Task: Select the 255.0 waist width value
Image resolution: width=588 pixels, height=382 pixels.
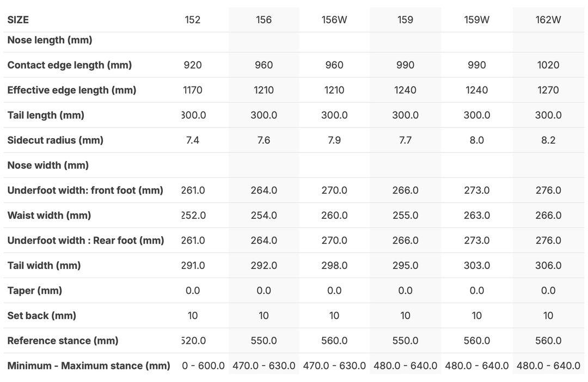Action: [406, 215]
